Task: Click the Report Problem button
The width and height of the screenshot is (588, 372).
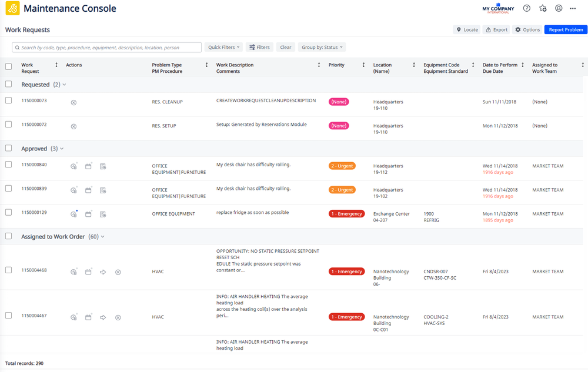Action: pyautogui.click(x=565, y=29)
